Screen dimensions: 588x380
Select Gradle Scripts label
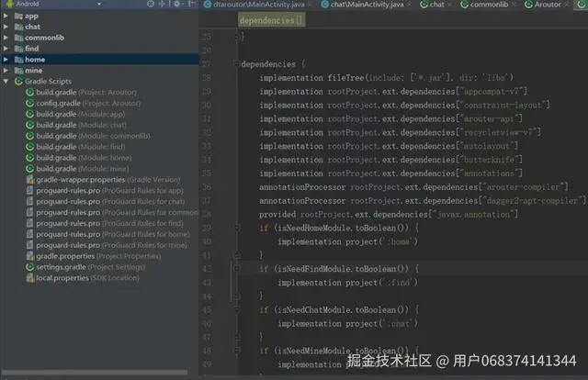[x=48, y=82]
